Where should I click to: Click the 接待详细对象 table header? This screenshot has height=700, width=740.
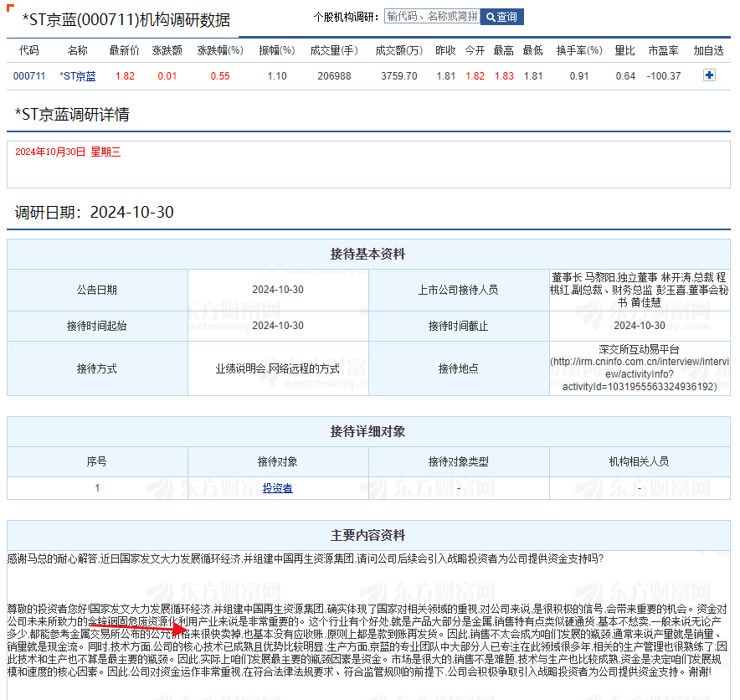point(368,431)
